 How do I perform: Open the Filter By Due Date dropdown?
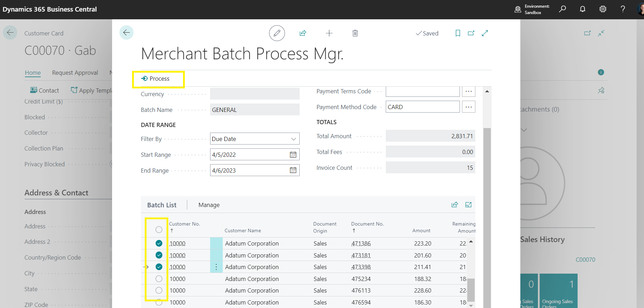[255, 139]
